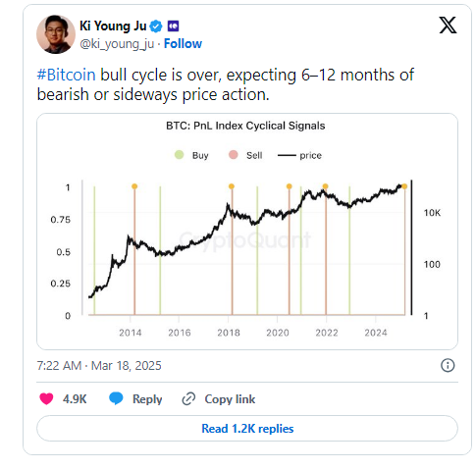Open the #Bitcoin hashtag link
The image size is (476, 469).
click(x=67, y=75)
